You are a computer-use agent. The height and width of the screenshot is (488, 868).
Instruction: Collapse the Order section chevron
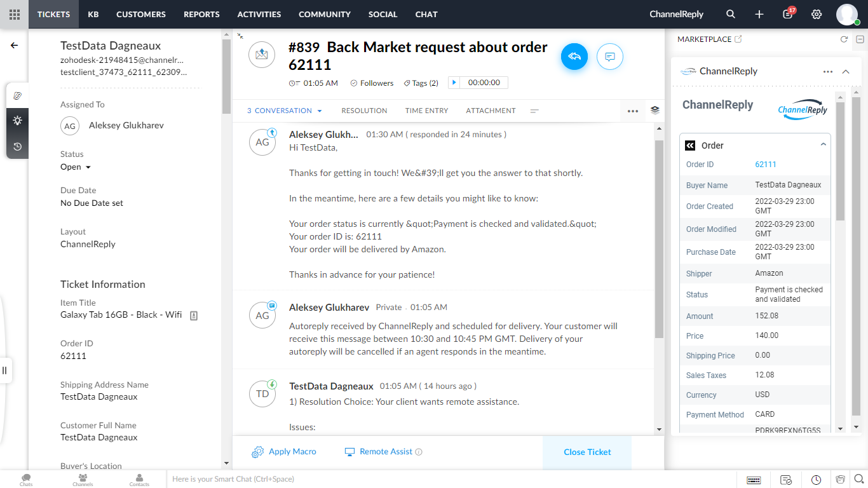(823, 145)
